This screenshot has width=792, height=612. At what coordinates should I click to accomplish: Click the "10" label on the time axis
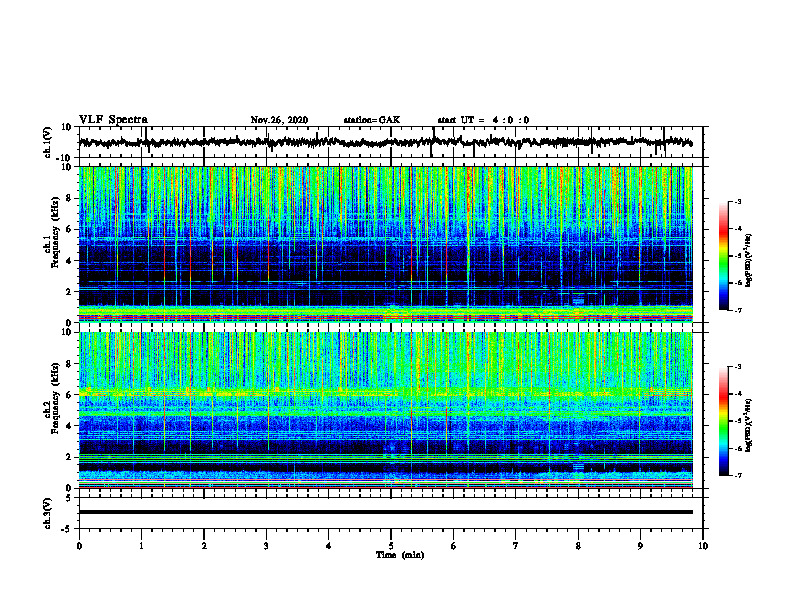(x=703, y=546)
